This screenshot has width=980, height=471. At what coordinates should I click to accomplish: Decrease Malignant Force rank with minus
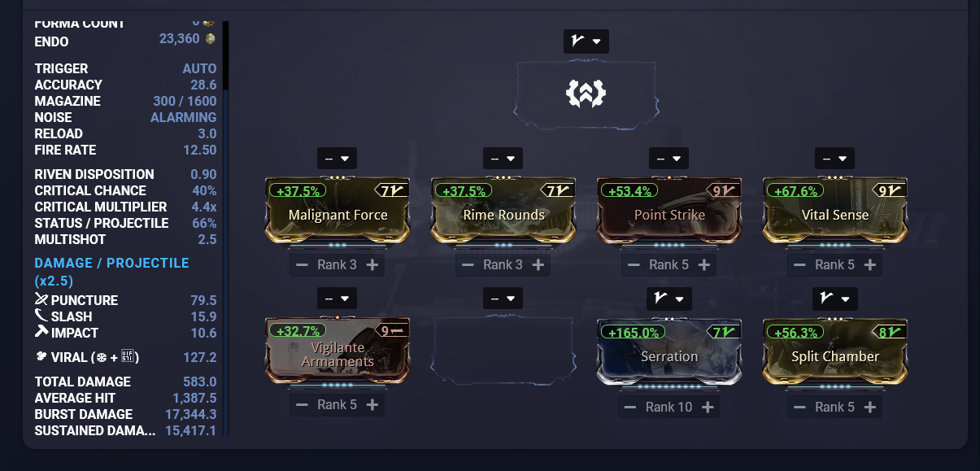tap(302, 264)
